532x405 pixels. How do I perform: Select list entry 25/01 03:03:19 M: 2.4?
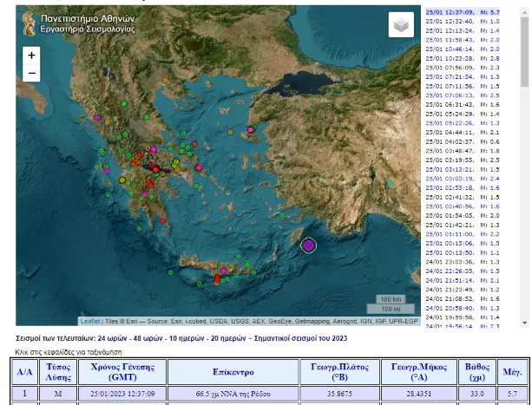pos(463,179)
